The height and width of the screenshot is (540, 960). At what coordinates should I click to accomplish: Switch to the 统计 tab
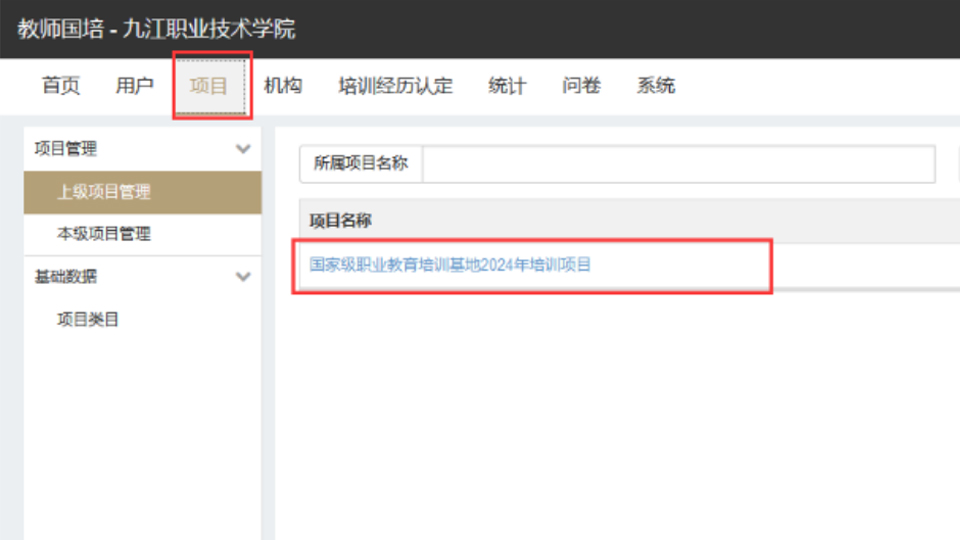[x=507, y=86]
